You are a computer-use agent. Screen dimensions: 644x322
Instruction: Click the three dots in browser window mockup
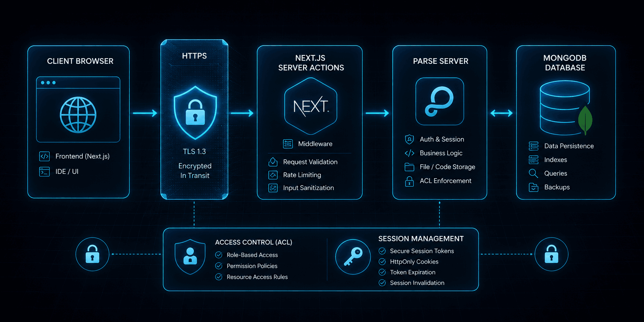48,83
